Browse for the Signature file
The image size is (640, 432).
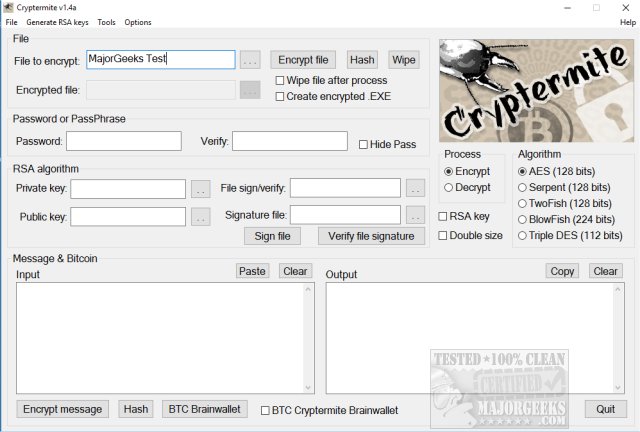pyautogui.click(x=416, y=215)
